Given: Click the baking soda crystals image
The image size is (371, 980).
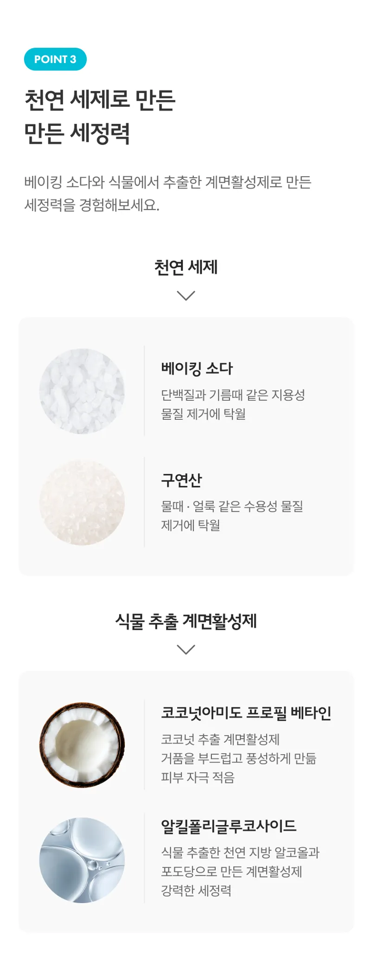Looking at the screenshot, I should click(82, 391).
